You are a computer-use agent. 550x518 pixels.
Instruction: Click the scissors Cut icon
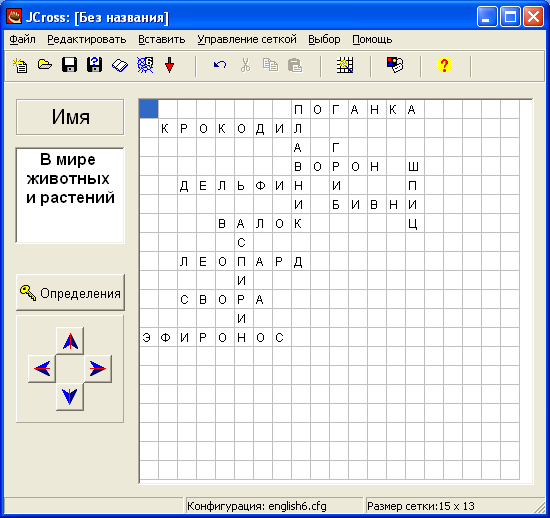[x=246, y=65]
